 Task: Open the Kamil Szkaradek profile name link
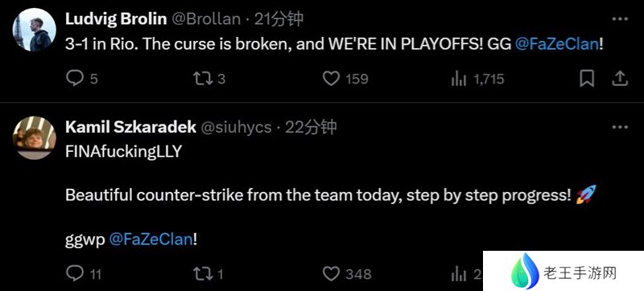click(130, 127)
